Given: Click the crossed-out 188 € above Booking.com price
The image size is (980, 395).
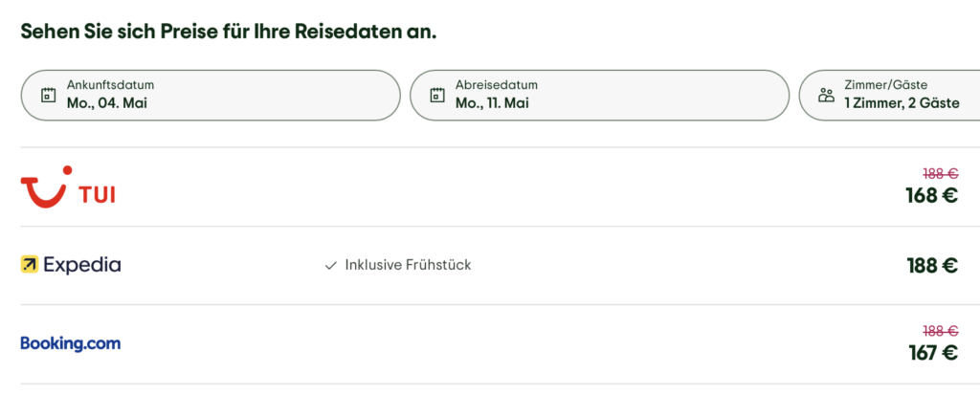Looking at the screenshot, I should (x=940, y=331).
